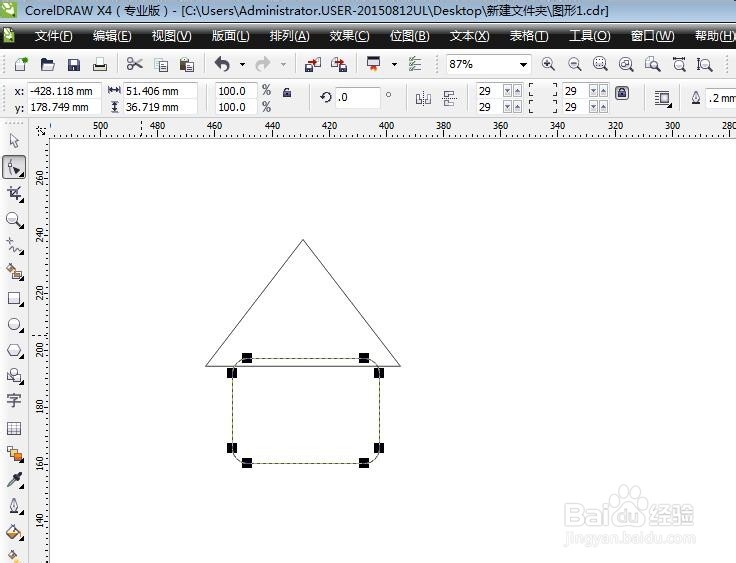Image resolution: width=736 pixels, height=563 pixels.
Task: Select the Polygon tool
Action: coord(15,350)
